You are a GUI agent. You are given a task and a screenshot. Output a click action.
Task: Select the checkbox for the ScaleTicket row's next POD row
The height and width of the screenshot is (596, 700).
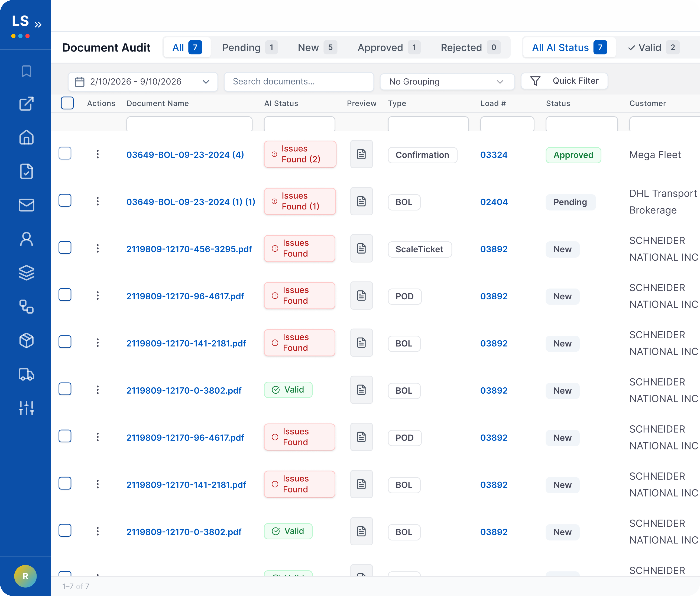[x=65, y=295]
